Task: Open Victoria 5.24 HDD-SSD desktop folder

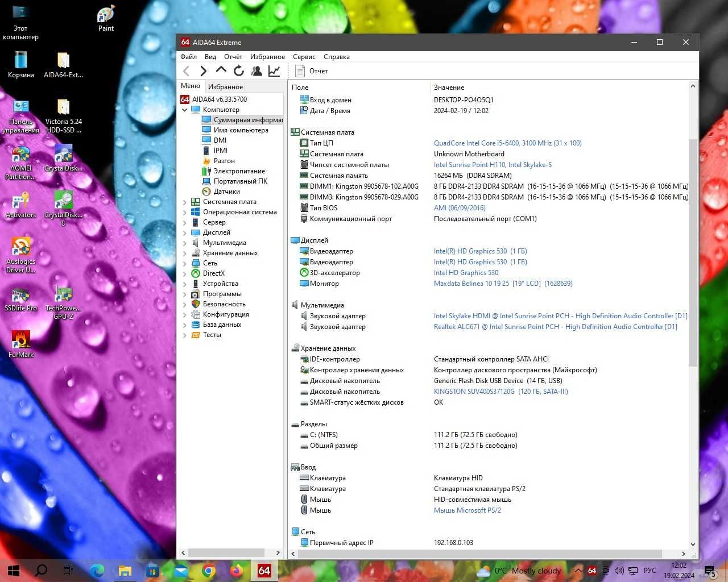Action: click(63, 117)
